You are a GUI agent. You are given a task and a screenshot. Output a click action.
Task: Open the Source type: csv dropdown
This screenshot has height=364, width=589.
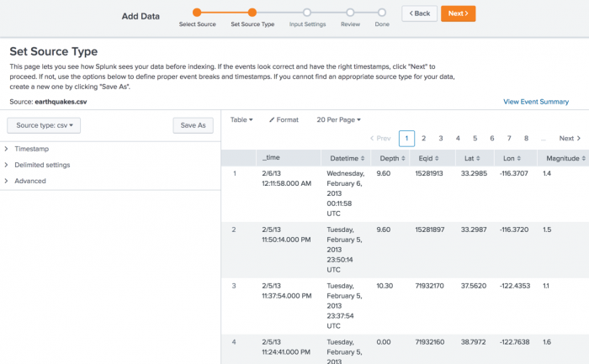click(x=44, y=125)
